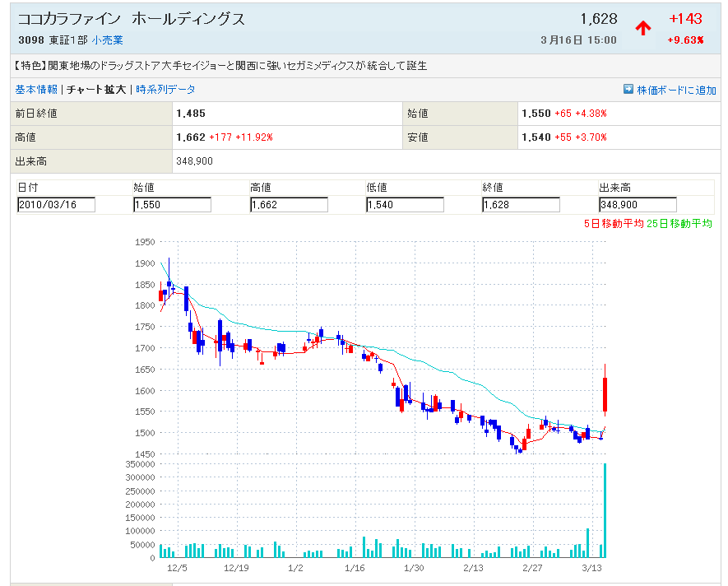Click the green 25日移動平均 legend label

(679, 223)
